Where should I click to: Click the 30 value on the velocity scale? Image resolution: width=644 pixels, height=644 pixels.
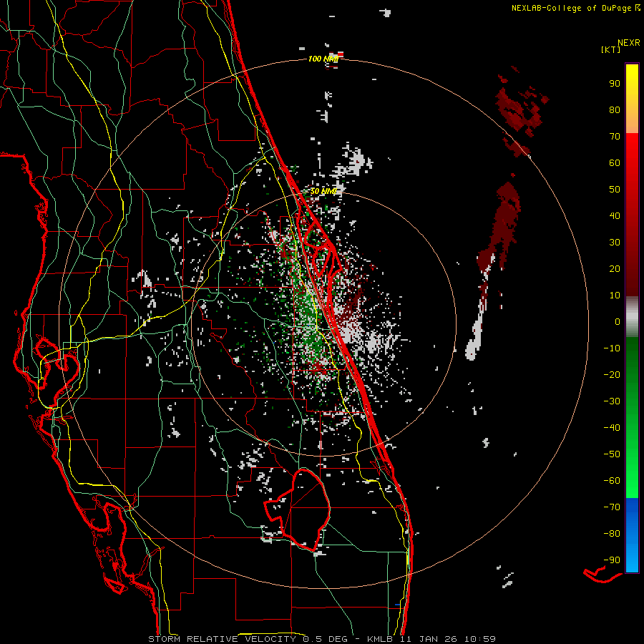pos(615,243)
